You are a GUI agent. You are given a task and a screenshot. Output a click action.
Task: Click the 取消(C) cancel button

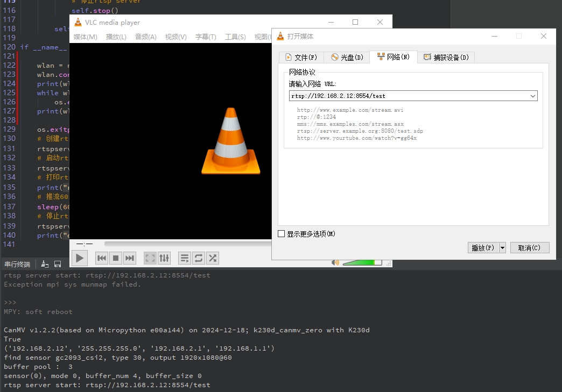[529, 248]
